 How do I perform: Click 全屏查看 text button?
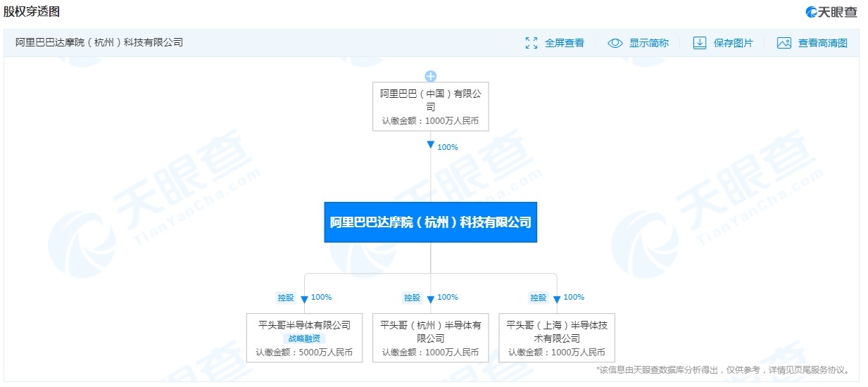coord(564,43)
